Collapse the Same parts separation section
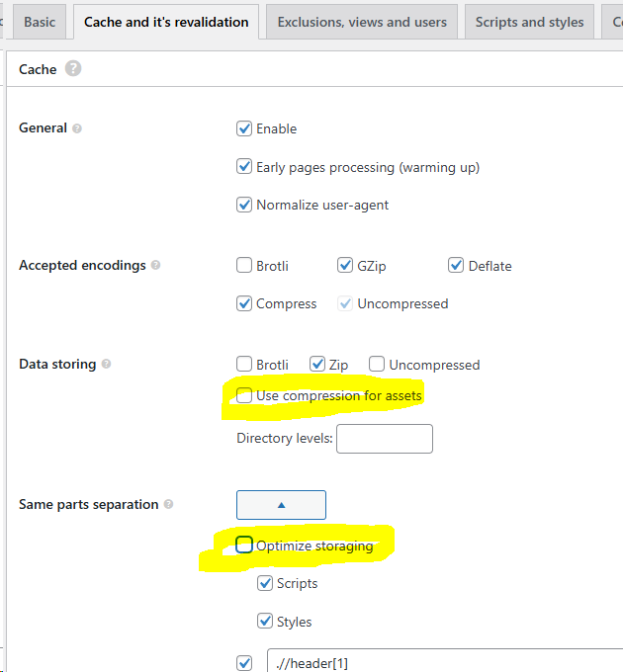The height and width of the screenshot is (672, 623). pyautogui.click(x=281, y=505)
